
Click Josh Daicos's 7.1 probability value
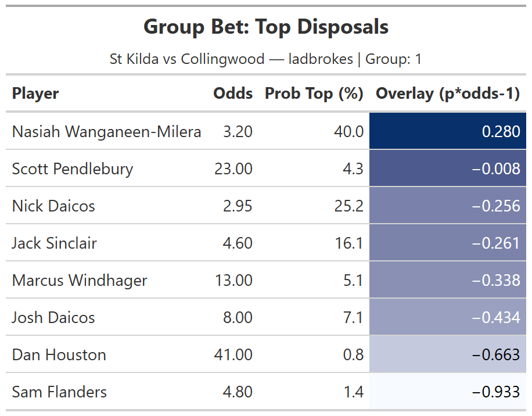(353, 318)
